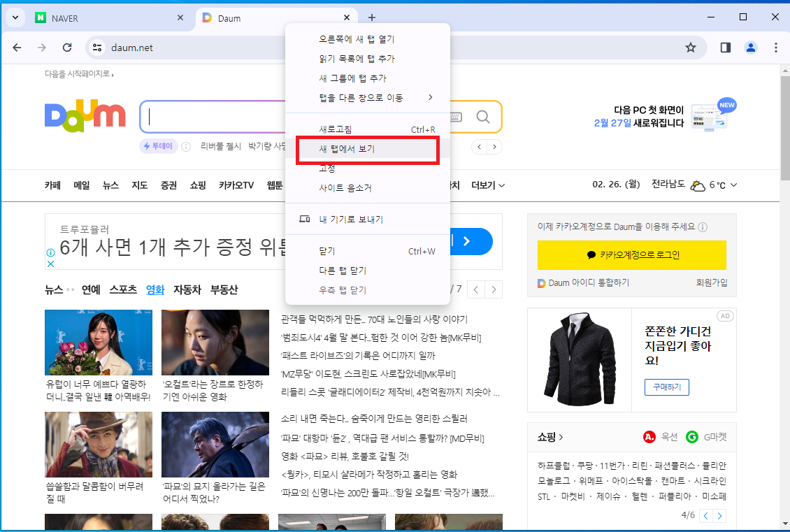The image size is (790, 532).
Task: Click the 옥션 red A icon
Action: (x=649, y=437)
